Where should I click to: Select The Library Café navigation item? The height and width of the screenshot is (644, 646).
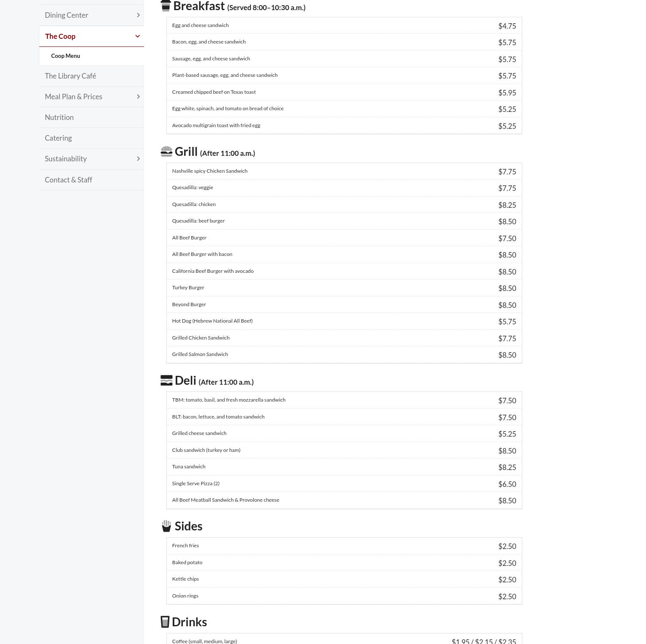click(70, 76)
